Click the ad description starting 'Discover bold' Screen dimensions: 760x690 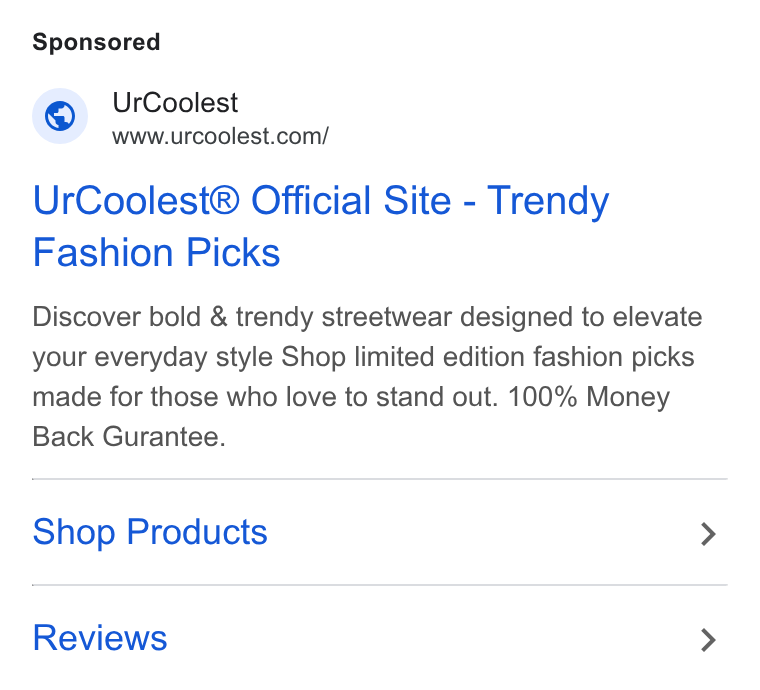[367, 376]
